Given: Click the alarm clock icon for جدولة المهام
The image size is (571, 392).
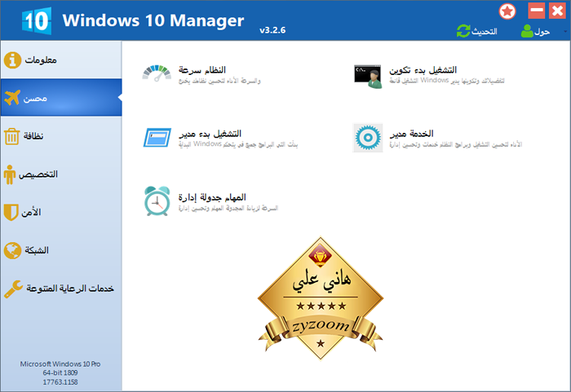Looking at the screenshot, I should (x=157, y=201).
